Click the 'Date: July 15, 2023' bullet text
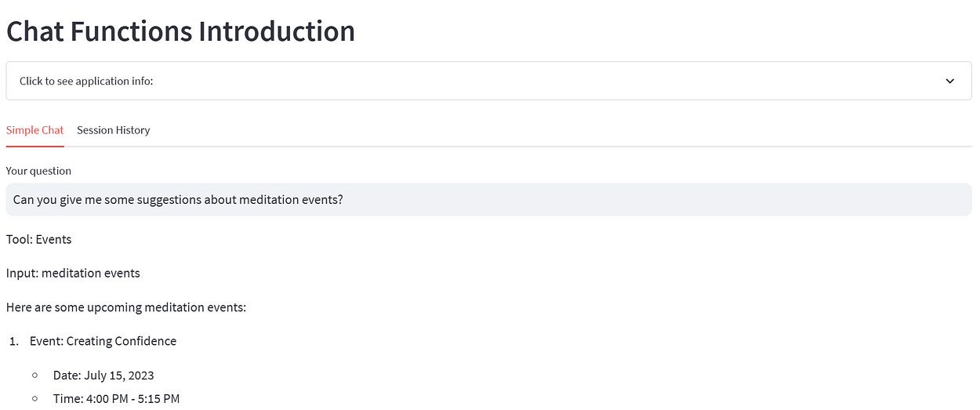 click(x=109, y=376)
